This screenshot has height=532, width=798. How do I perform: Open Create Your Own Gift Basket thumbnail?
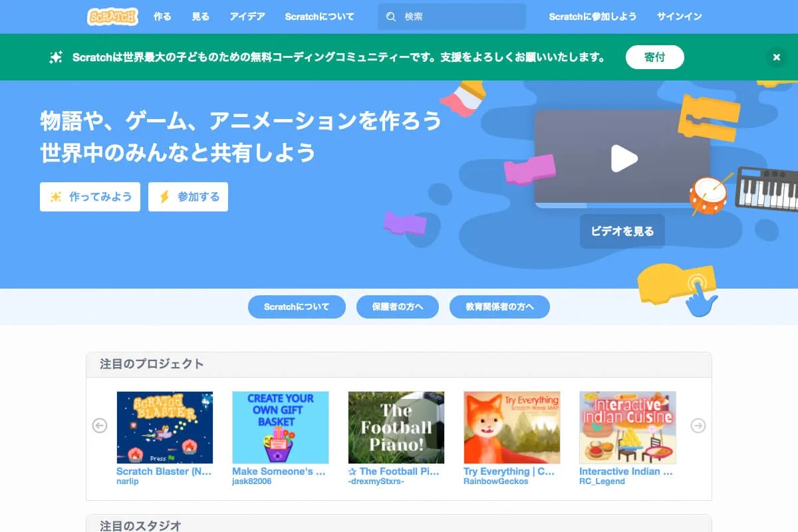tap(281, 428)
